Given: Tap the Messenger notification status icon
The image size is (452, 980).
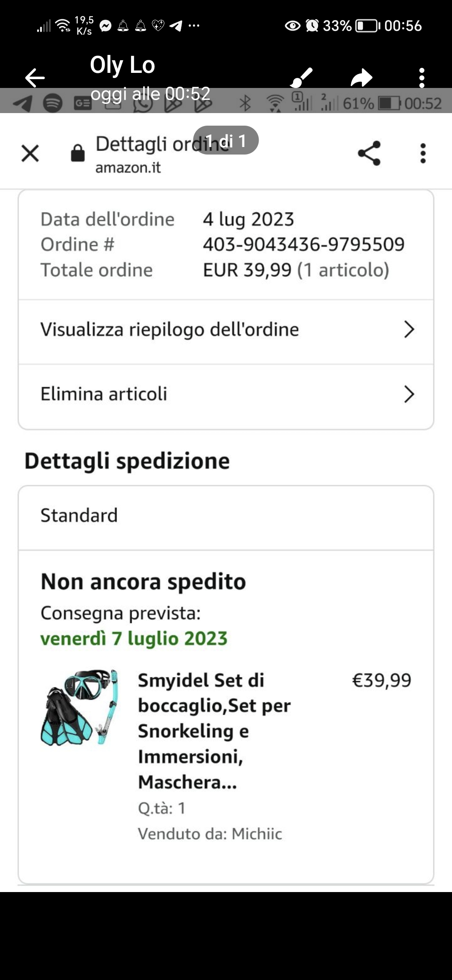Looking at the screenshot, I should pyautogui.click(x=105, y=26).
